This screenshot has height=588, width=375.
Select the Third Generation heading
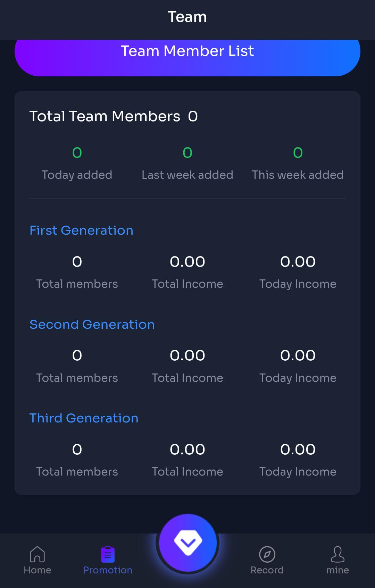84,418
